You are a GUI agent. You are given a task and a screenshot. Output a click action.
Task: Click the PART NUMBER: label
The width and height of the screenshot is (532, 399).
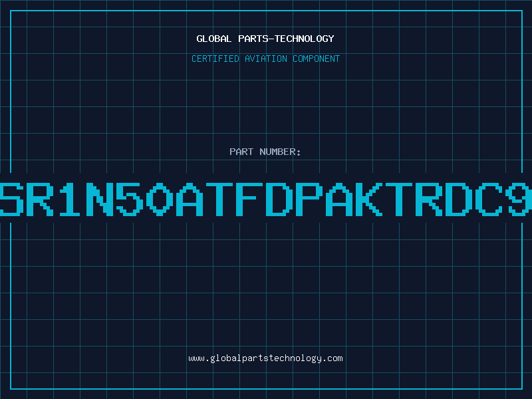(265, 152)
